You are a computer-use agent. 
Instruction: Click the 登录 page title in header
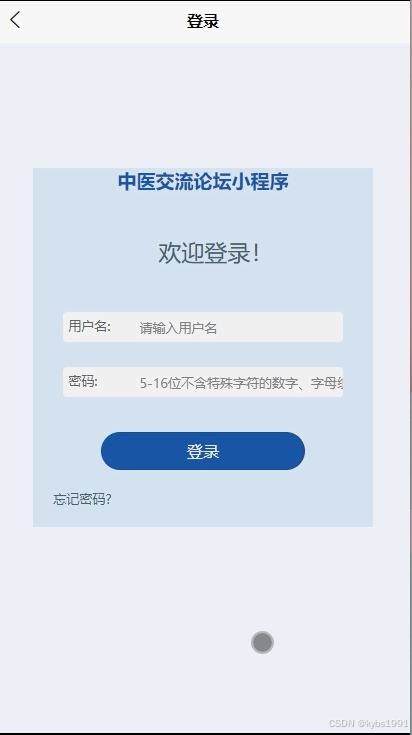[202, 22]
